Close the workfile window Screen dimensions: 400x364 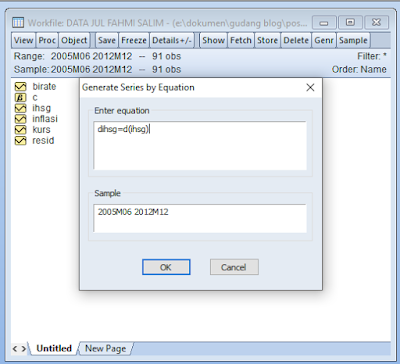(376, 23)
